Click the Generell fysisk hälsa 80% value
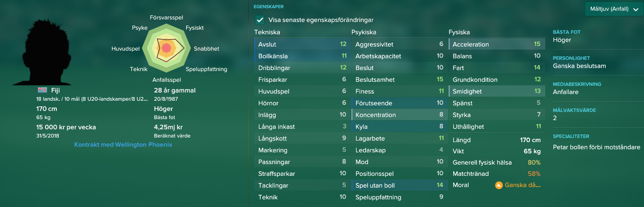Image resolution: width=644 pixels, height=207 pixels. point(534,163)
